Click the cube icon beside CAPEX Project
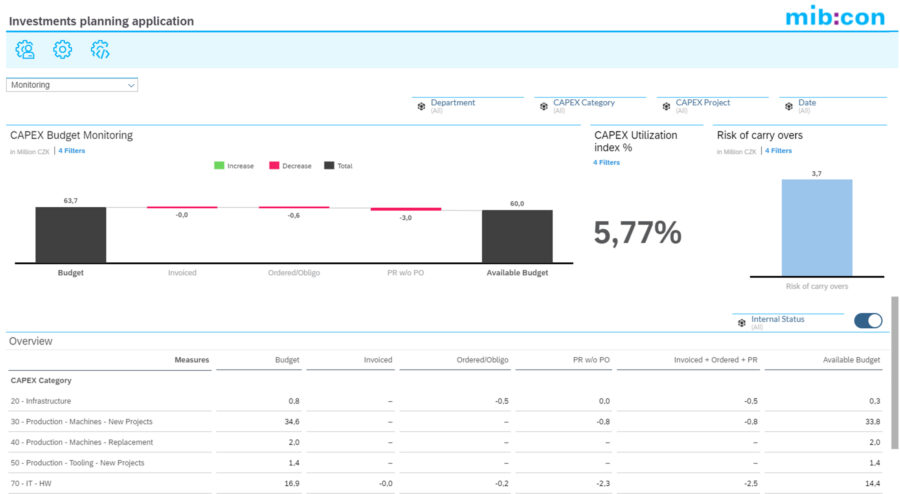Screen dimensions: 900x494 pyautogui.click(x=666, y=106)
